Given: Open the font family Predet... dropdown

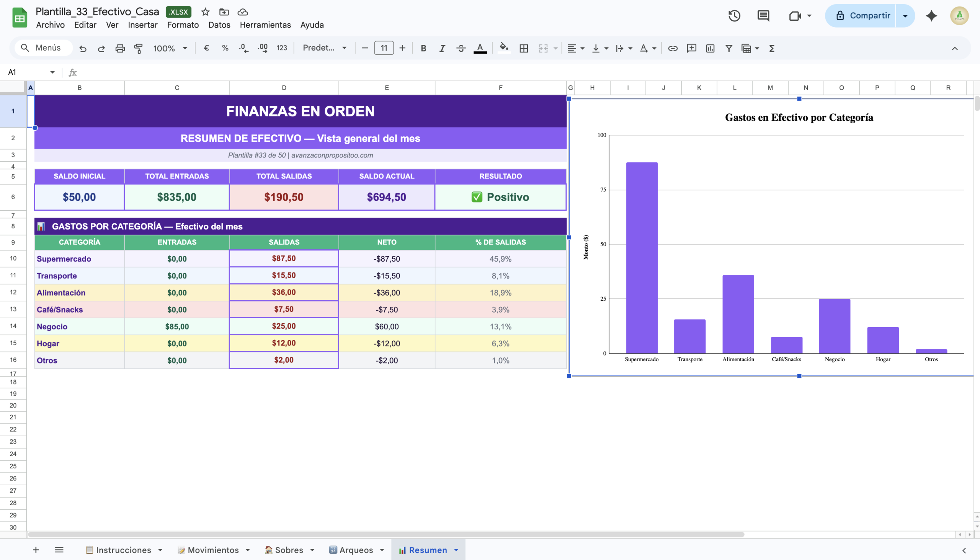Looking at the screenshot, I should (324, 48).
